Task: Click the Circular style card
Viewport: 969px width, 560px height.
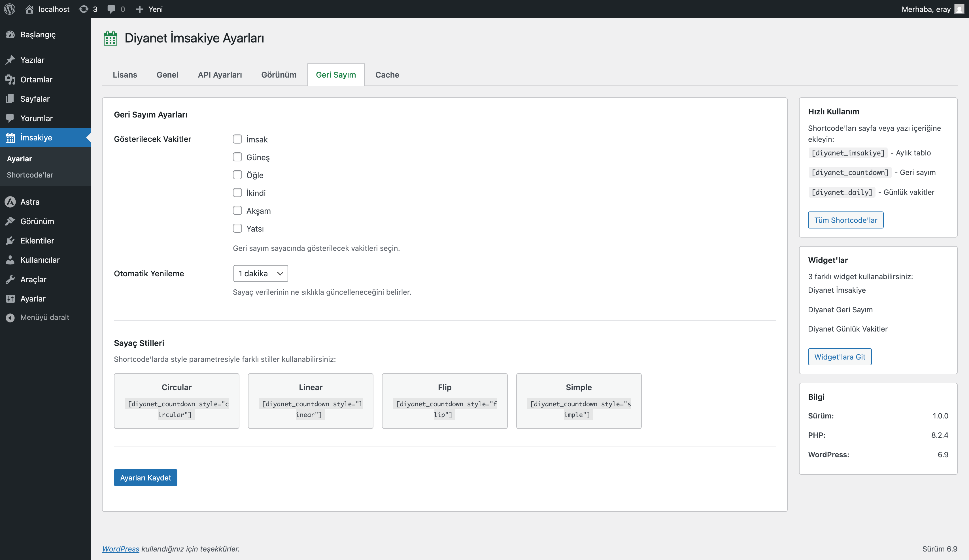Action: [x=177, y=401]
